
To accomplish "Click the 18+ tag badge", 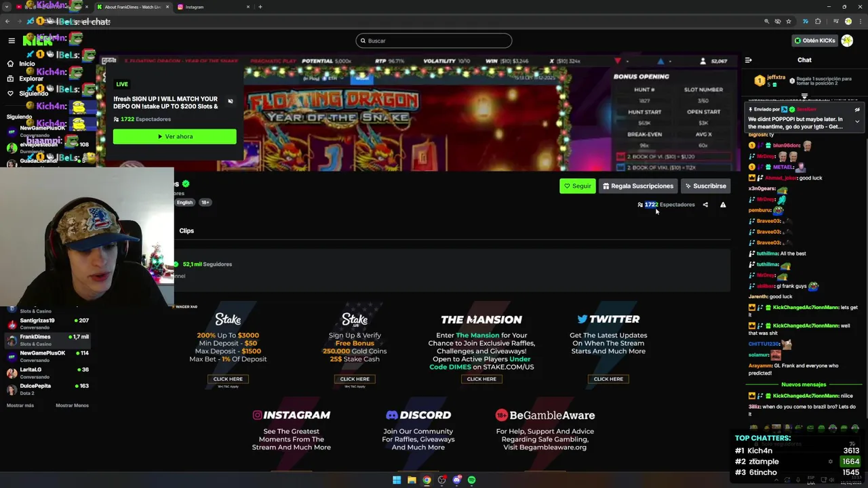I will (205, 202).
